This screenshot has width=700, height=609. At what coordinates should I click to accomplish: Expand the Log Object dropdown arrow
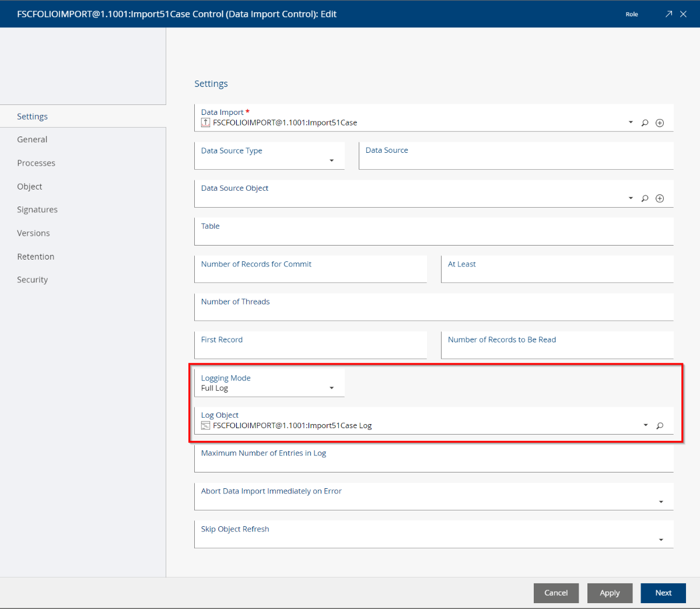pos(646,425)
